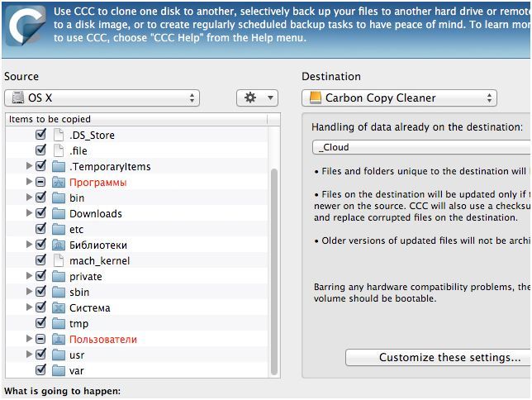Image resolution: width=532 pixels, height=400 pixels.
Task: Click the Библиотеки library folder icon
Action: [59, 245]
